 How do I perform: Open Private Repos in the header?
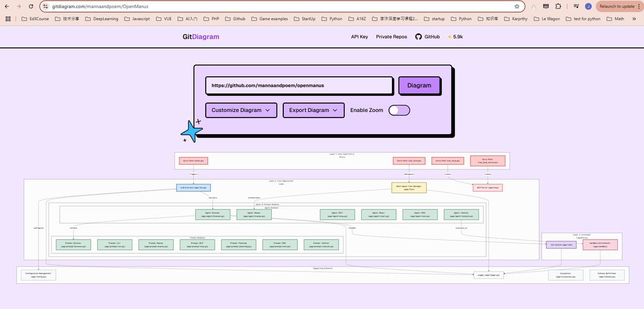[x=391, y=37]
